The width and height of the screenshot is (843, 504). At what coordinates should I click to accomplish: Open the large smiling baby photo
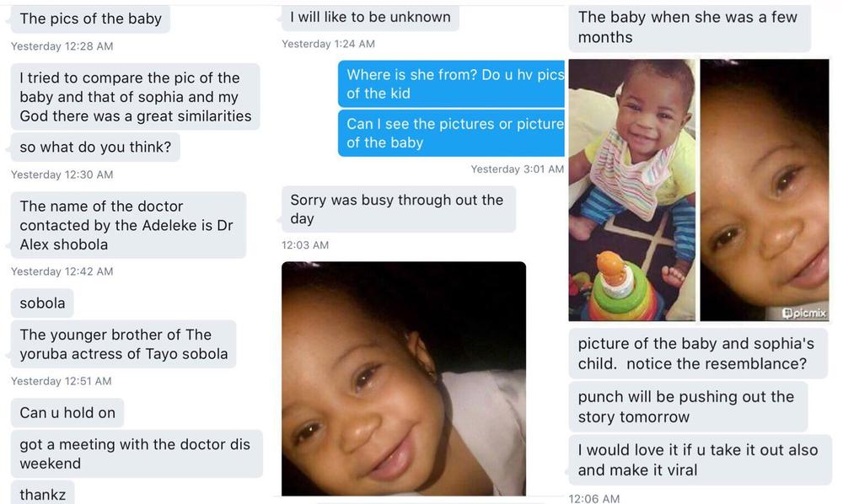(x=404, y=378)
